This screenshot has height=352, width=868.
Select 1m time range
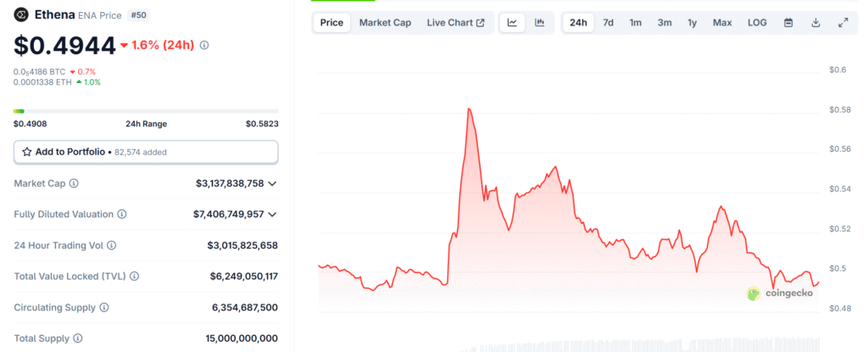[636, 23]
